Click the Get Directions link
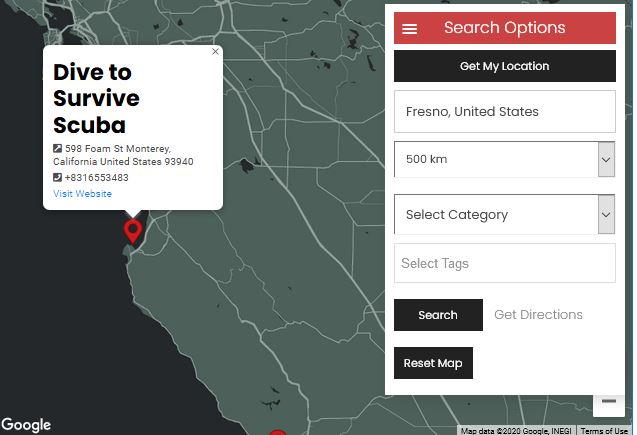Viewport: 637px width, 435px height. (x=538, y=315)
